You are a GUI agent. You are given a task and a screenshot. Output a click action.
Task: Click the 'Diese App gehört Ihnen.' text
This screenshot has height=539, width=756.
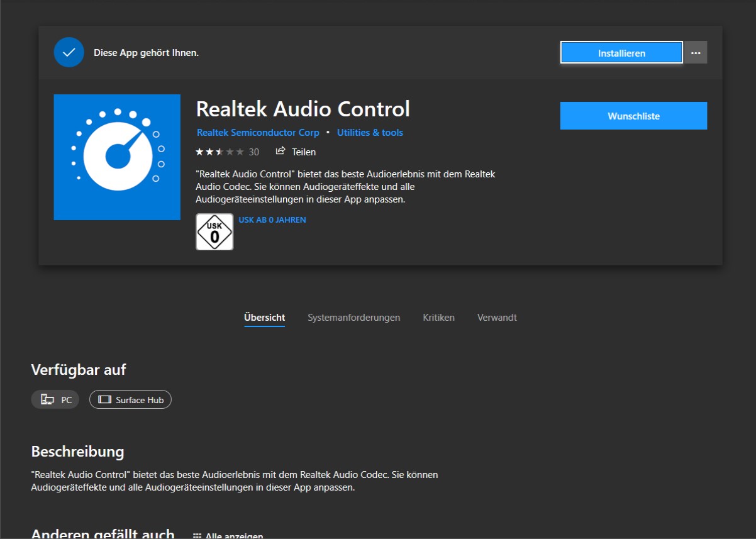point(146,53)
